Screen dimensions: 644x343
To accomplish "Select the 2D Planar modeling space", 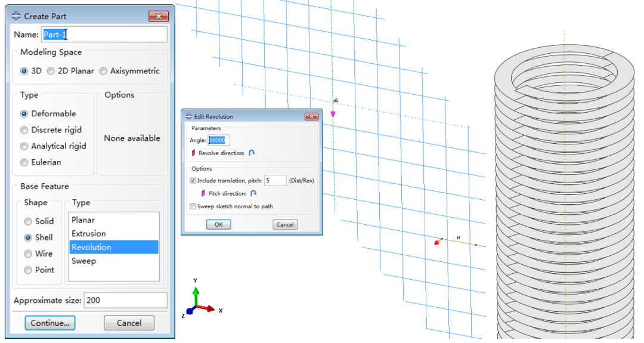I will point(51,71).
